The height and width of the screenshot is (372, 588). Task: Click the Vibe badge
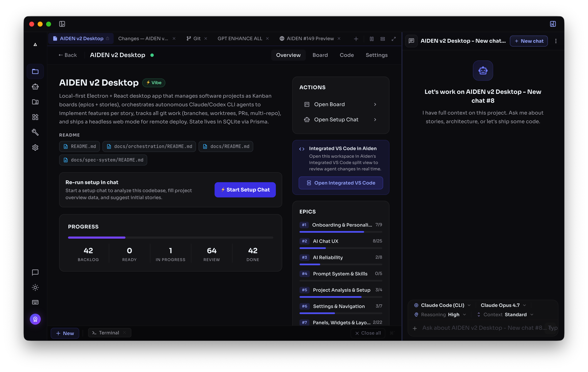click(x=154, y=83)
